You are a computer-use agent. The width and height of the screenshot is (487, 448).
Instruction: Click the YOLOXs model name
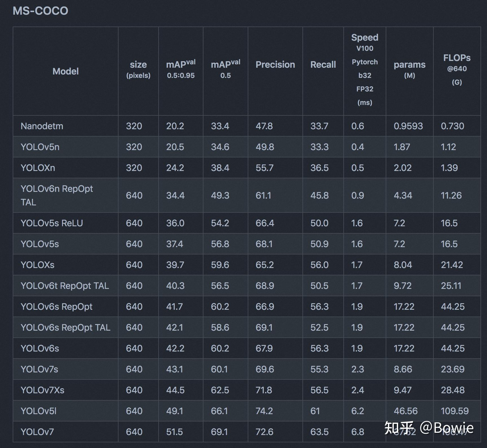point(38,265)
